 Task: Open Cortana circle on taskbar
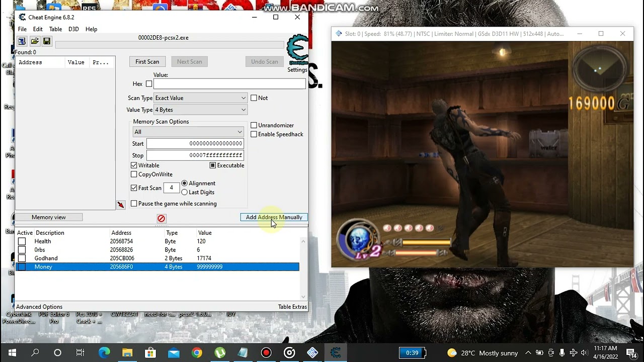coord(57,352)
